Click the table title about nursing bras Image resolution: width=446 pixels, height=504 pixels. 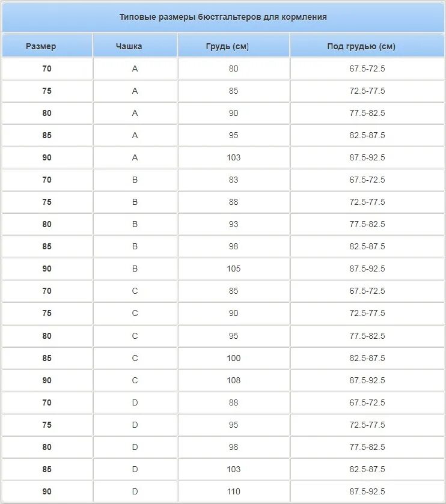point(223,17)
